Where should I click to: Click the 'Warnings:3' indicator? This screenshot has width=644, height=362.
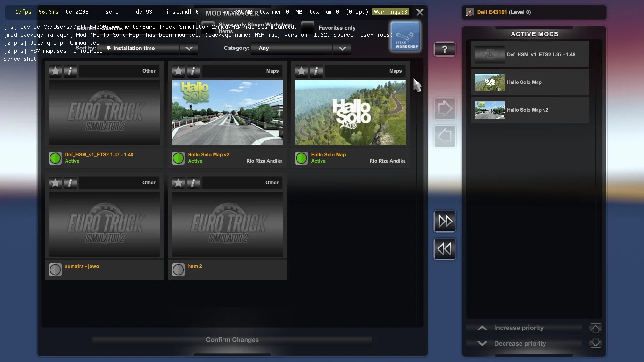(x=391, y=12)
